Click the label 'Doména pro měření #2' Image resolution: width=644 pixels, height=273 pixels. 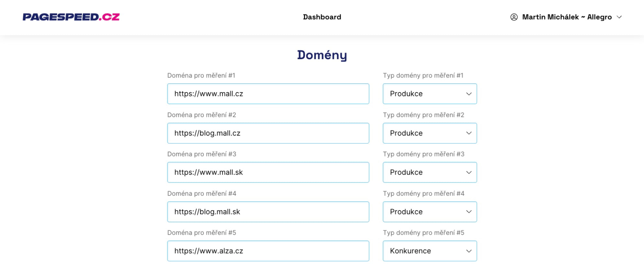[x=202, y=115]
